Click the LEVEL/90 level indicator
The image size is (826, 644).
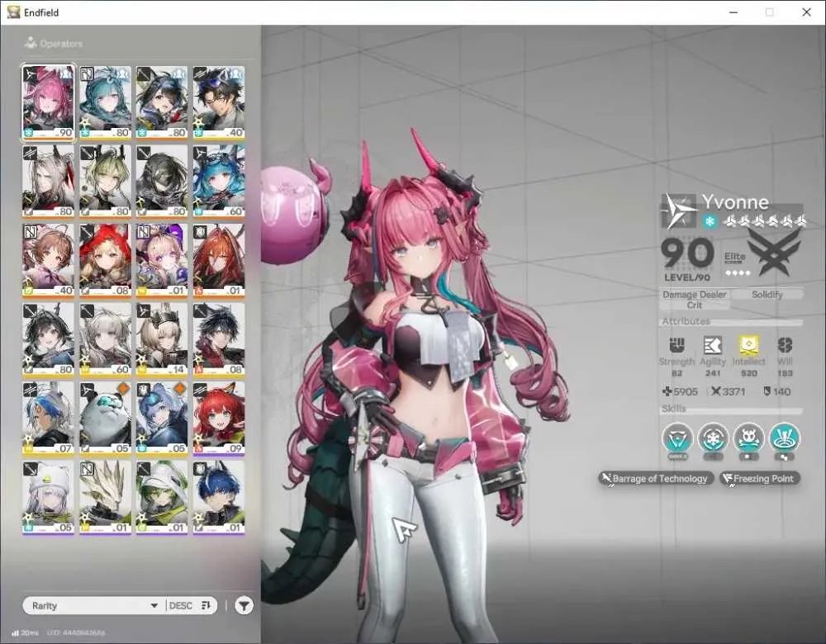[687, 277]
